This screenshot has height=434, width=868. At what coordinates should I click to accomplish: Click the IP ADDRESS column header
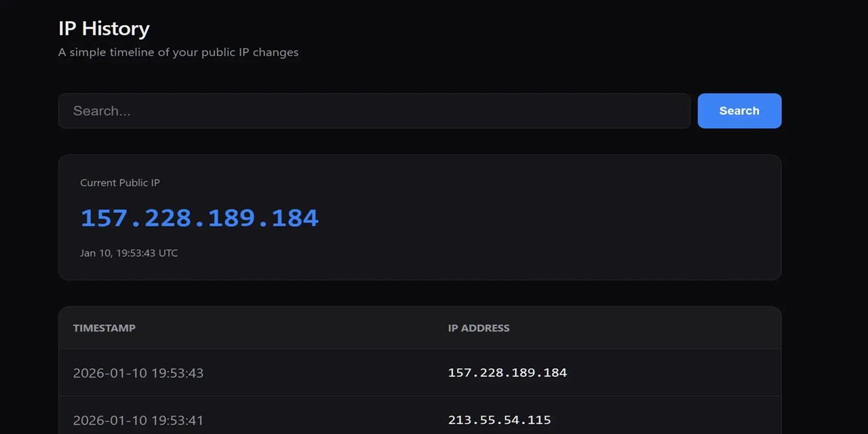coord(479,328)
